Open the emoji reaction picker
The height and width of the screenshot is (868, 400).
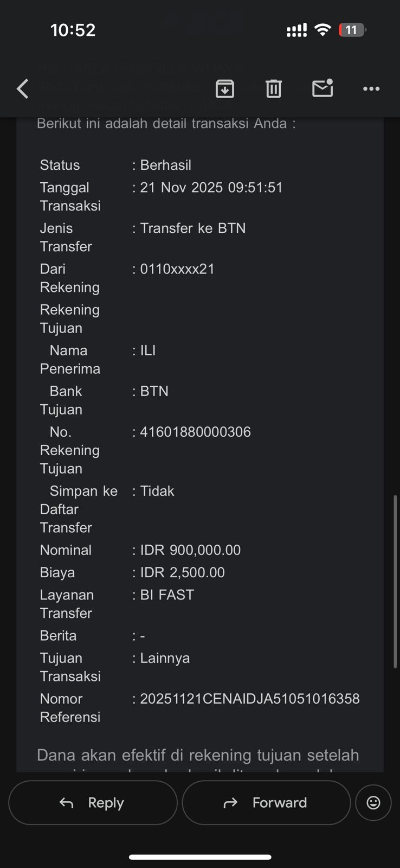click(373, 802)
